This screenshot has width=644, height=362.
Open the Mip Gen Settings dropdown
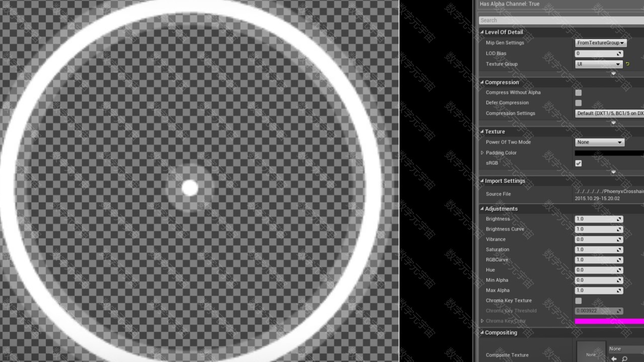601,43
